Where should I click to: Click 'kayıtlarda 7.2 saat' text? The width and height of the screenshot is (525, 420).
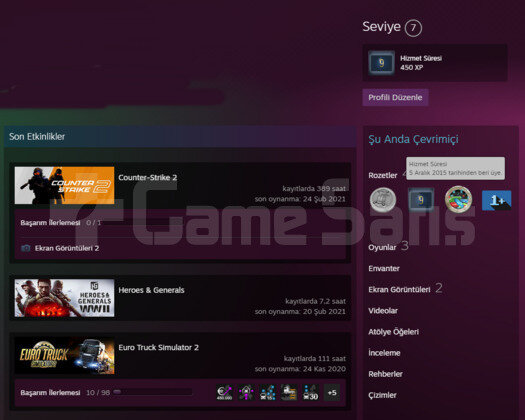[315, 301]
